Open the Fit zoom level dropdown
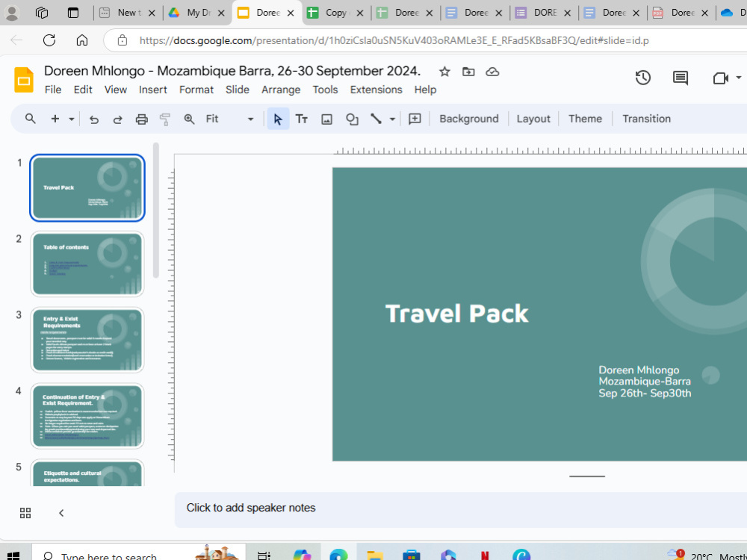This screenshot has height=560, width=747. 229,119
